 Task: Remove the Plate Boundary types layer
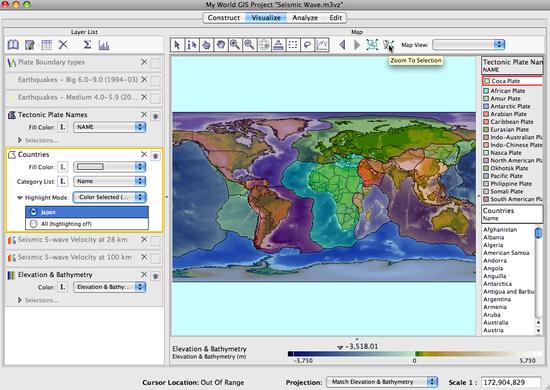(144, 62)
